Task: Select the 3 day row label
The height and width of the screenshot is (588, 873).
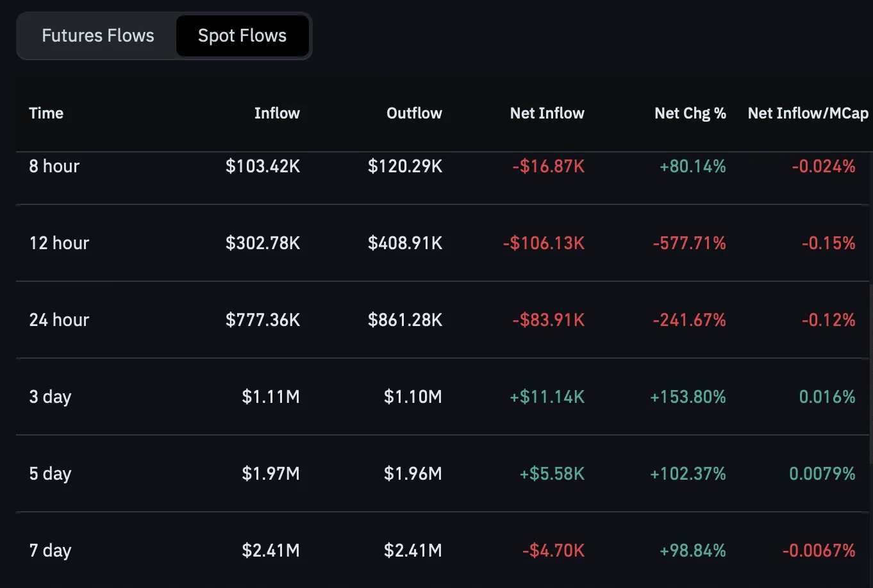Action: click(50, 397)
